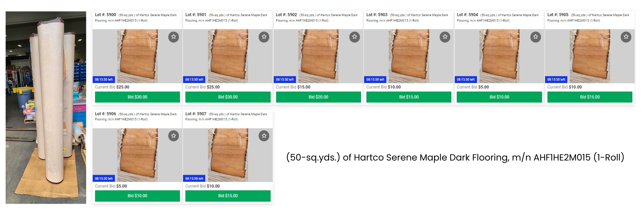
Task: Star Lot 5900 as a favorite
Action: tap(174, 37)
